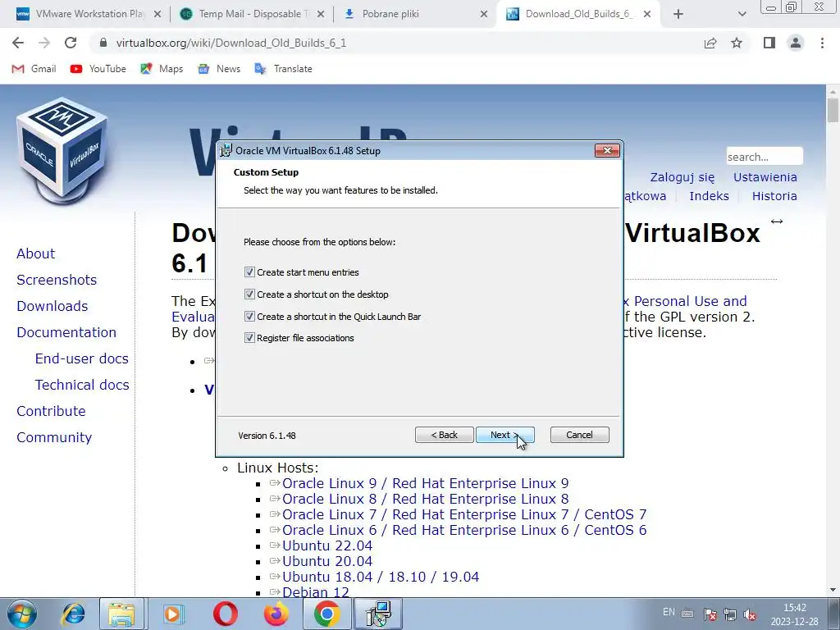View site info via the lock icon
This screenshot has height=630, width=840.
104,43
